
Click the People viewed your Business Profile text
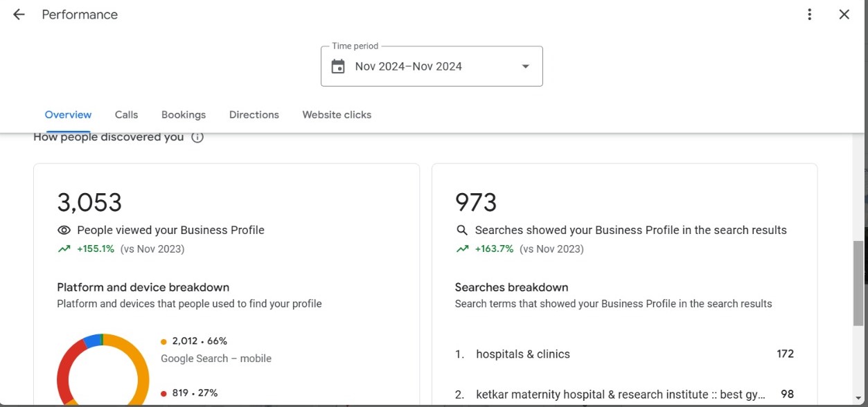coord(170,230)
